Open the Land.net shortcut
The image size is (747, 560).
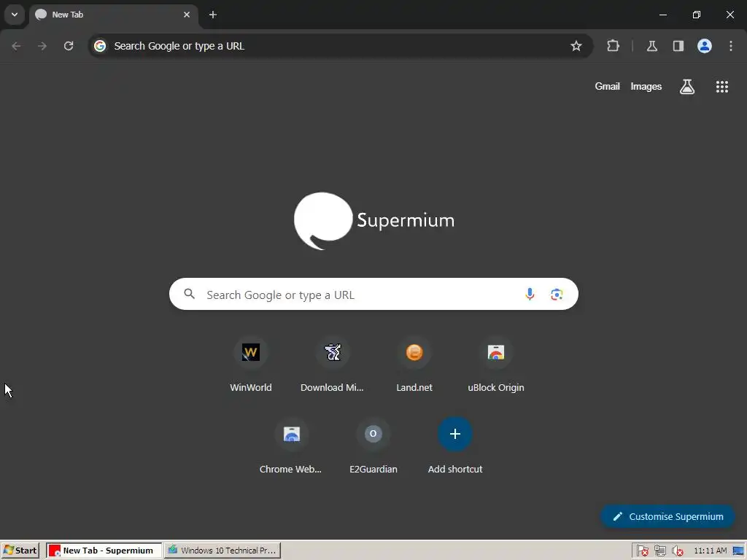[414, 365]
